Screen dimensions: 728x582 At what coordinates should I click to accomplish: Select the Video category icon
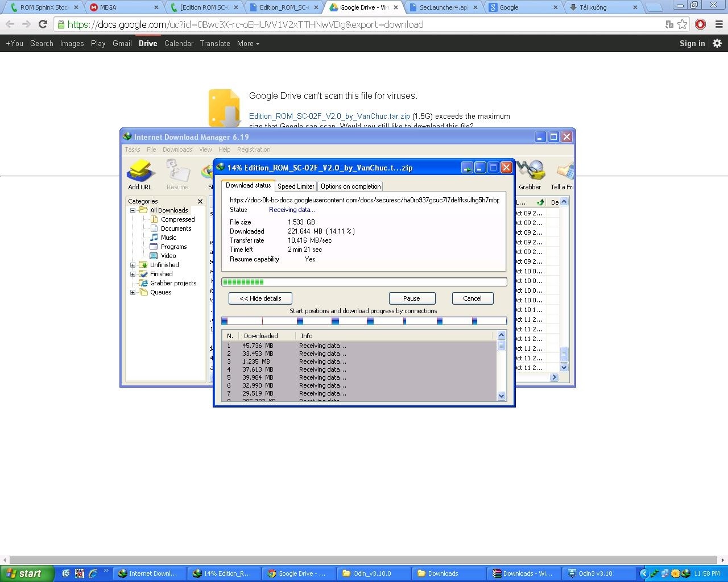(x=154, y=256)
